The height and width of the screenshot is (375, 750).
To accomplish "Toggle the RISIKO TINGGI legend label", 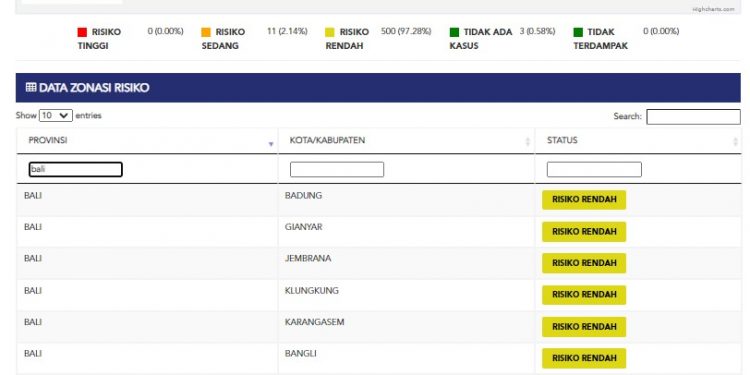I will click(99, 39).
